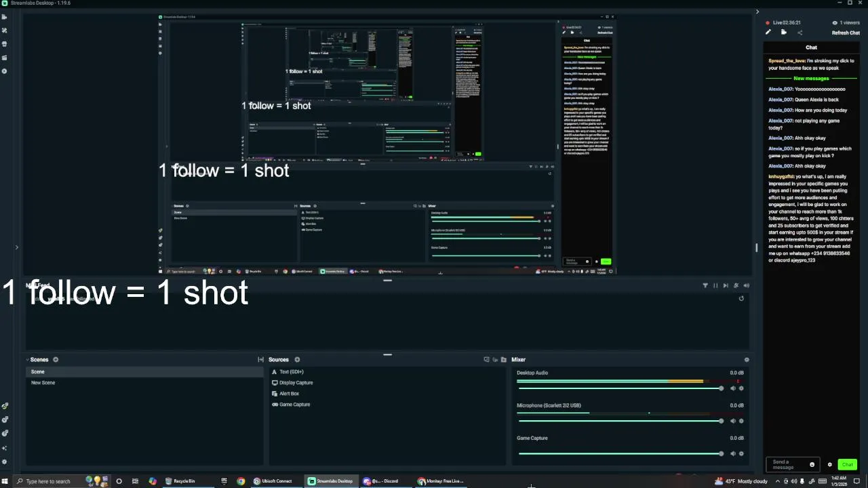The height and width of the screenshot is (488, 868).
Task: Open Game Capture audio settings gear
Action: 741,453
